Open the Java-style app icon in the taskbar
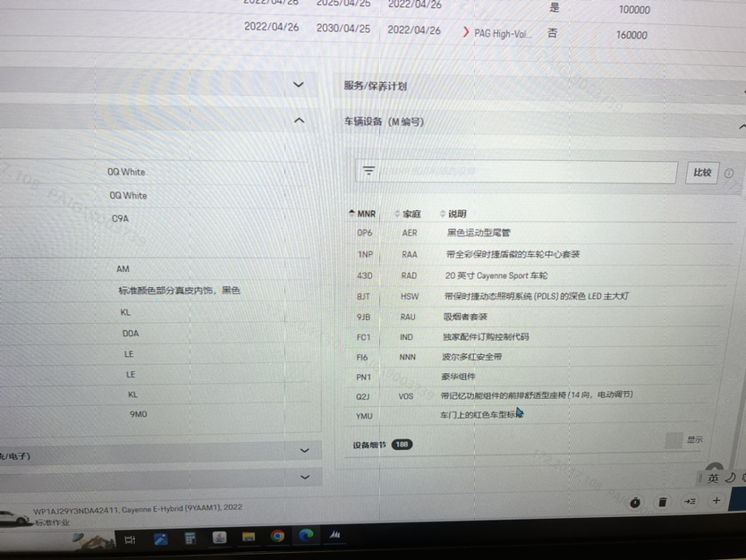Viewport: 746px width, 560px height. pyautogui.click(x=219, y=538)
